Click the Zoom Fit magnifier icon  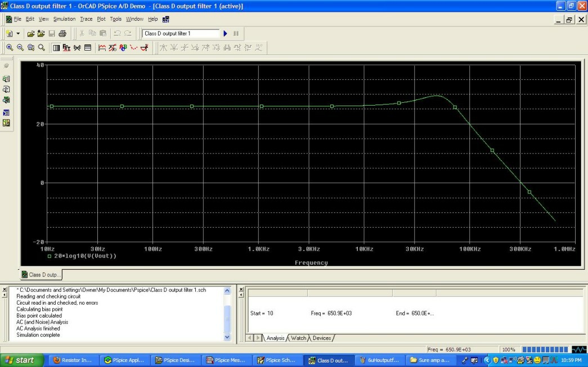pyautogui.click(x=41, y=48)
